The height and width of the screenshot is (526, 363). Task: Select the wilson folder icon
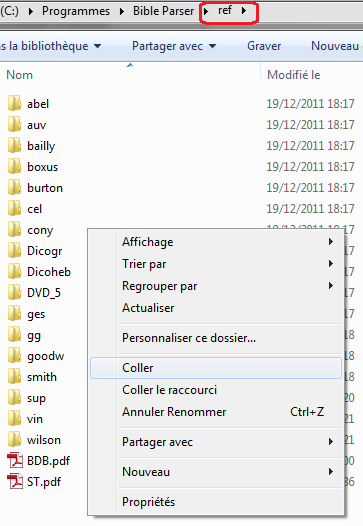(14, 439)
